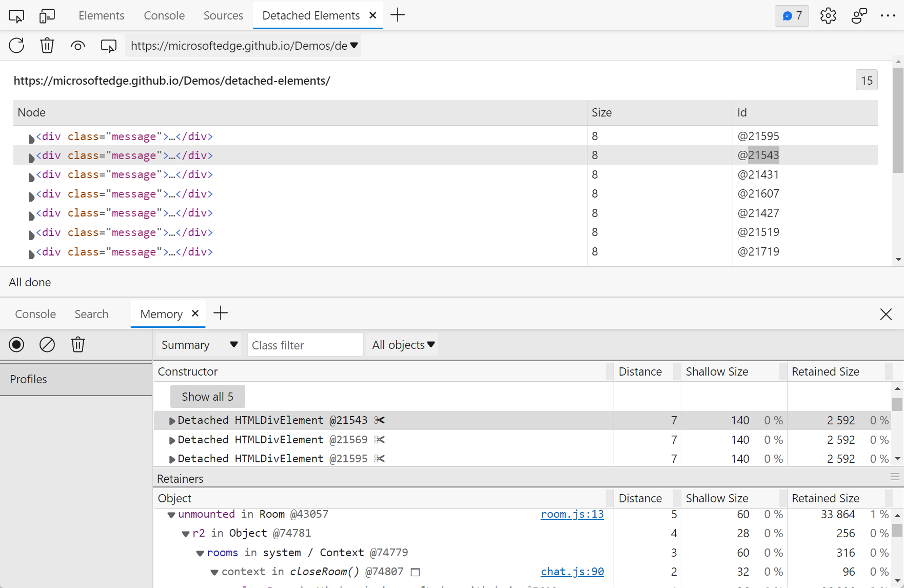Viewport: 904px width, 588px height.
Task: Open the target URL dropdown
Action: [243, 46]
